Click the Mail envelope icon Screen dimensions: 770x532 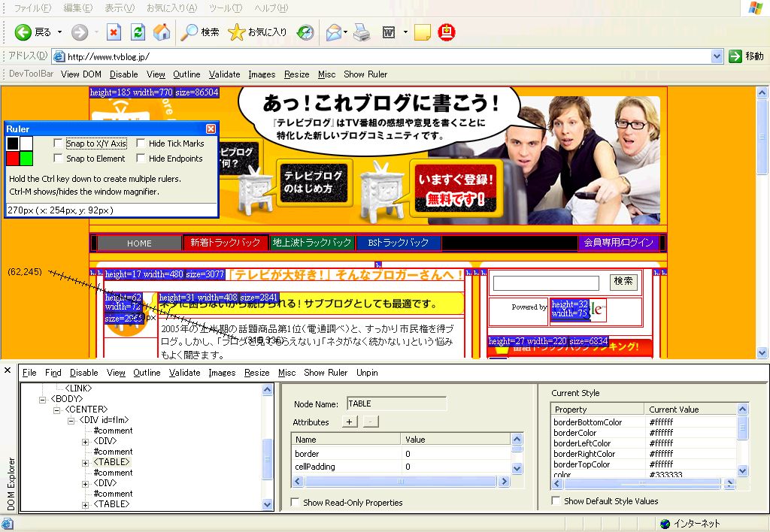(333, 32)
